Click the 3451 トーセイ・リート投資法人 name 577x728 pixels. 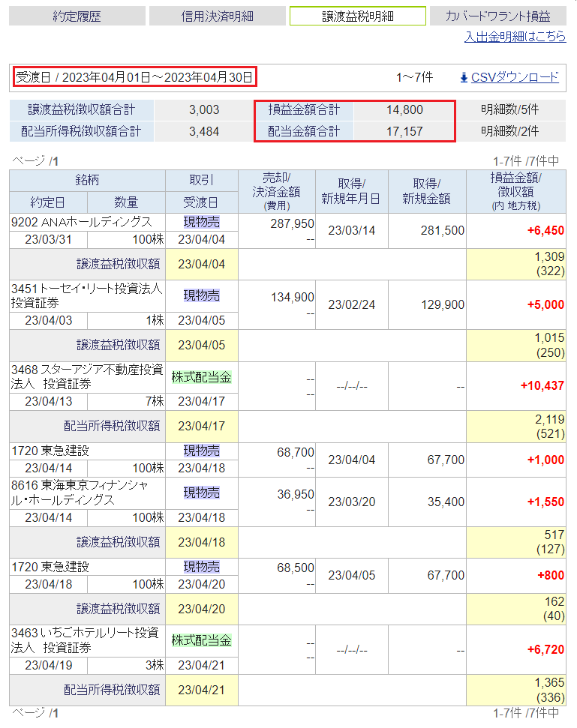coord(87,295)
